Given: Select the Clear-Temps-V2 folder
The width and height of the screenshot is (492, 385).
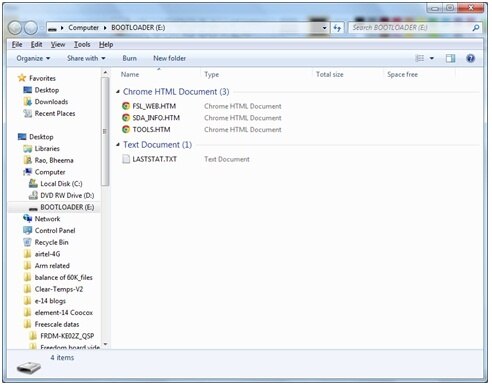Looking at the screenshot, I should 59,289.
